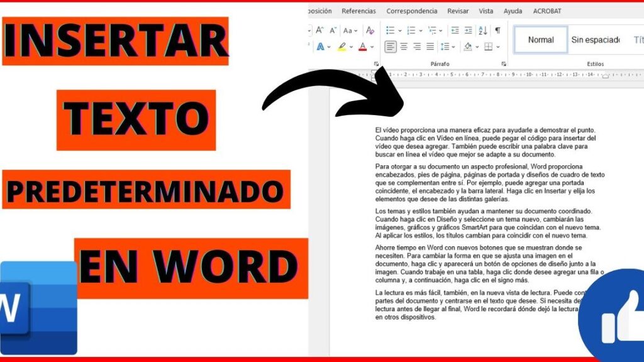The width and height of the screenshot is (644, 362).
Task: Toggle show paragraph marks
Action: click(x=497, y=30)
